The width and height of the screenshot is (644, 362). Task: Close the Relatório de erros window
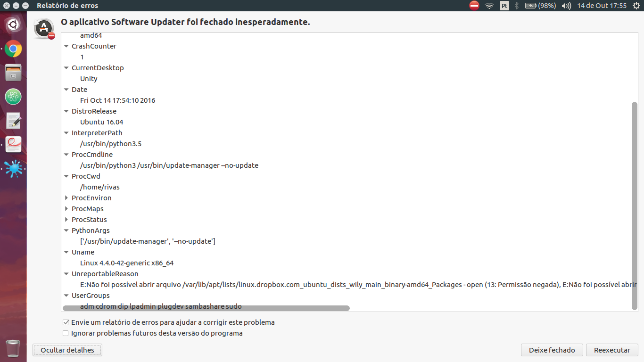click(7, 6)
